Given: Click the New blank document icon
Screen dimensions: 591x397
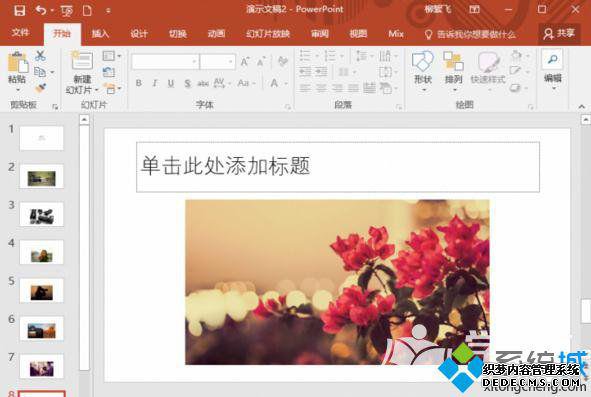Looking at the screenshot, I should pos(87,11).
